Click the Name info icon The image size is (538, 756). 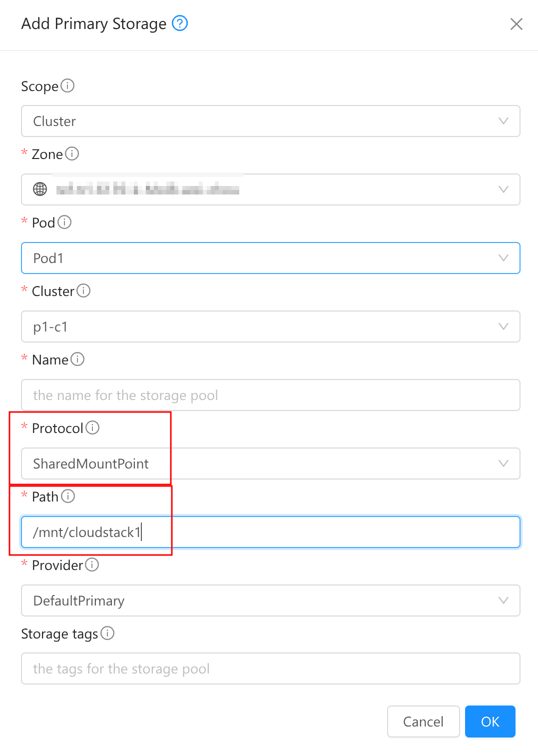[78, 359]
